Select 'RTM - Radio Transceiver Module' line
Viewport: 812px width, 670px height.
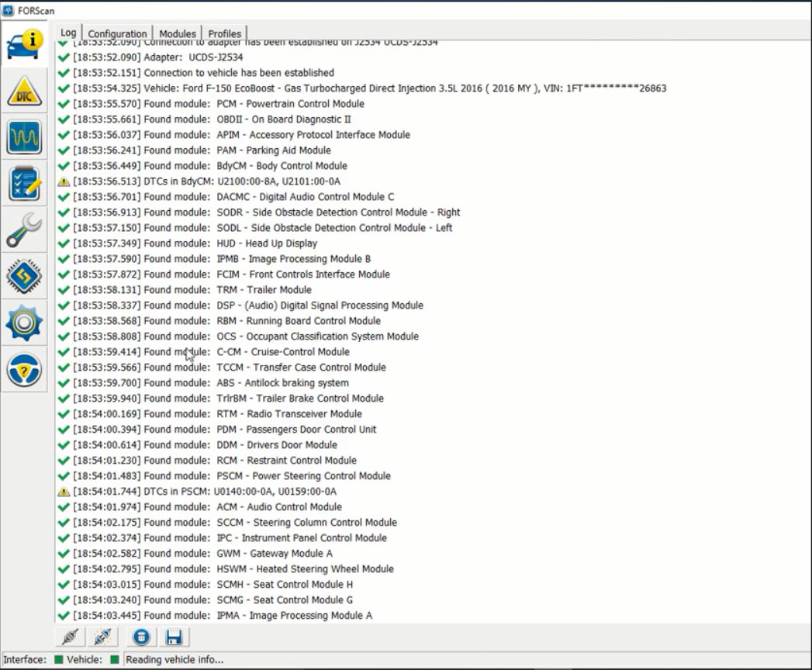click(x=217, y=413)
